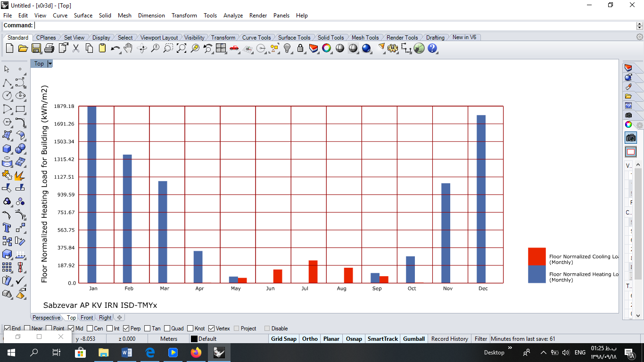This screenshot has height=362, width=644.
Task: Click the Print icon
Action: 50,48
